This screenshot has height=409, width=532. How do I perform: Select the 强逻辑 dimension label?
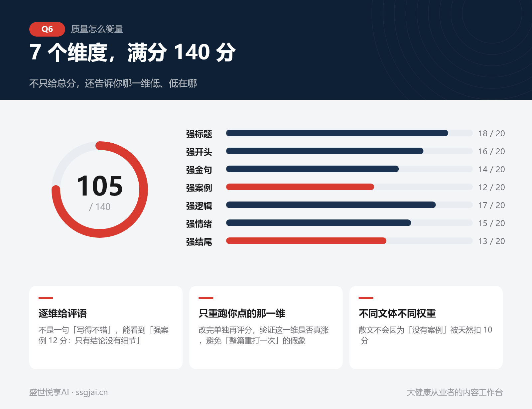199,205
